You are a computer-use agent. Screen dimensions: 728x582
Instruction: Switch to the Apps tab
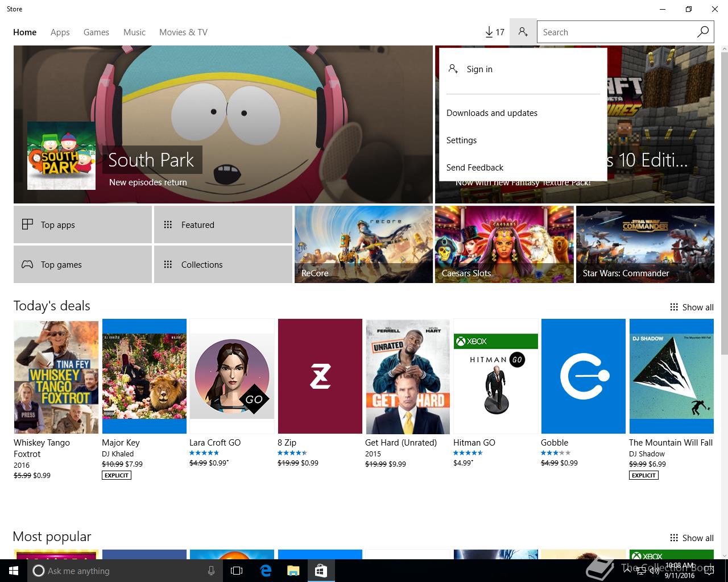point(60,32)
